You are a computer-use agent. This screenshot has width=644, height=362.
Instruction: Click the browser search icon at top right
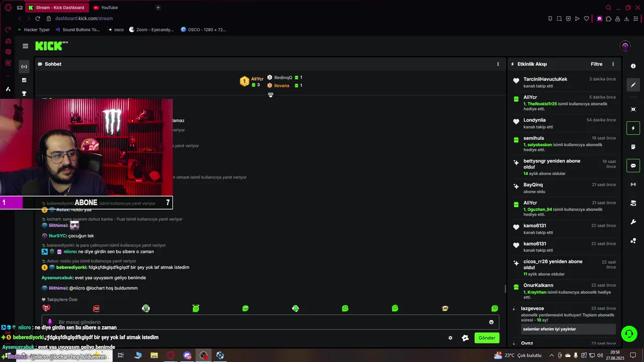608,8
